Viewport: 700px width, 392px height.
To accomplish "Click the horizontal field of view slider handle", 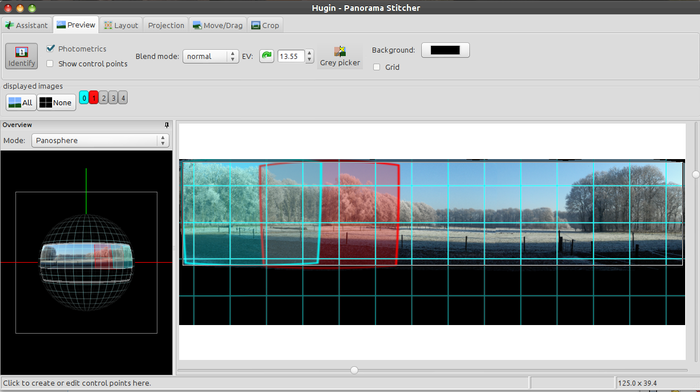I will point(354,370).
